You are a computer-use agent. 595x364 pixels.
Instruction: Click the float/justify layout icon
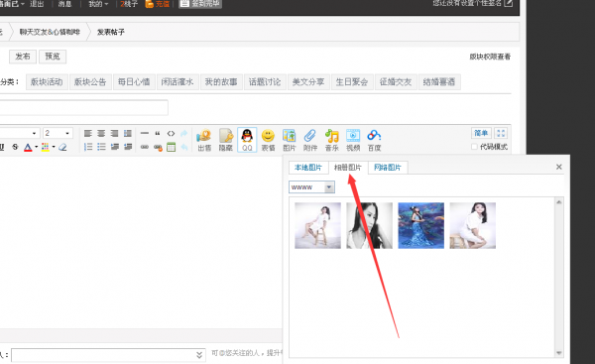(128, 133)
